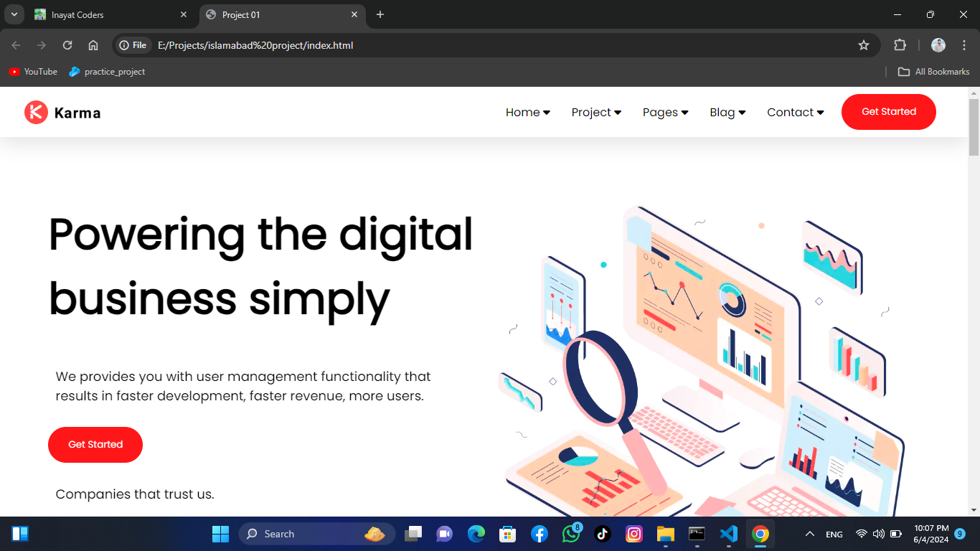
Task: Launch WhatsApp from the taskbar
Action: [x=571, y=534]
